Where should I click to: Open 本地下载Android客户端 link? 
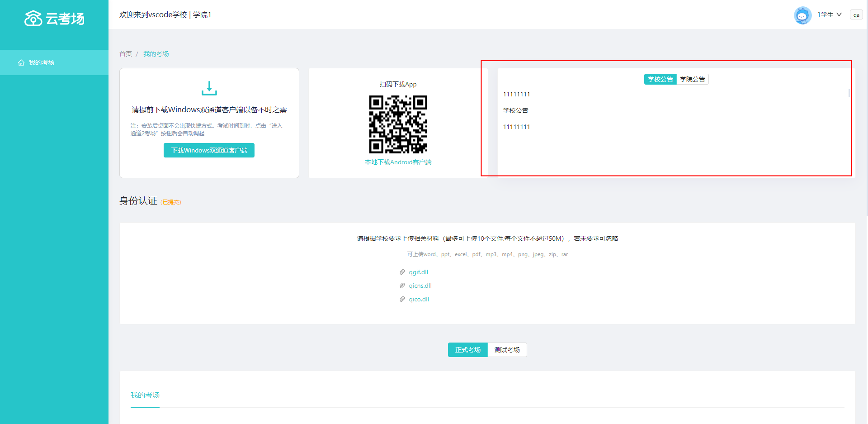tap(398, 162)
